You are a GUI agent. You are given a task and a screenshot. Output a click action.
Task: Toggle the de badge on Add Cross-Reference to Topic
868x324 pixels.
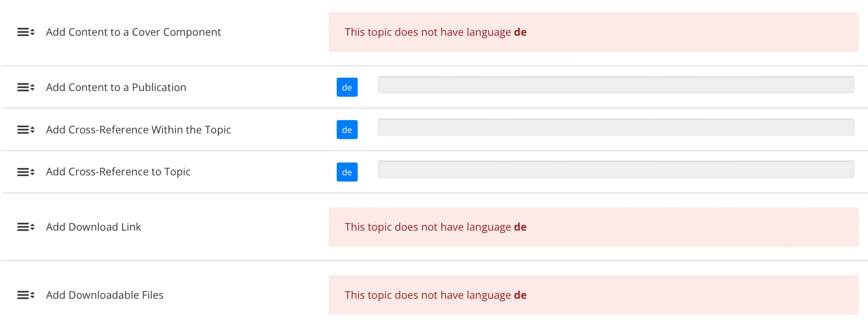click(347, 172)
